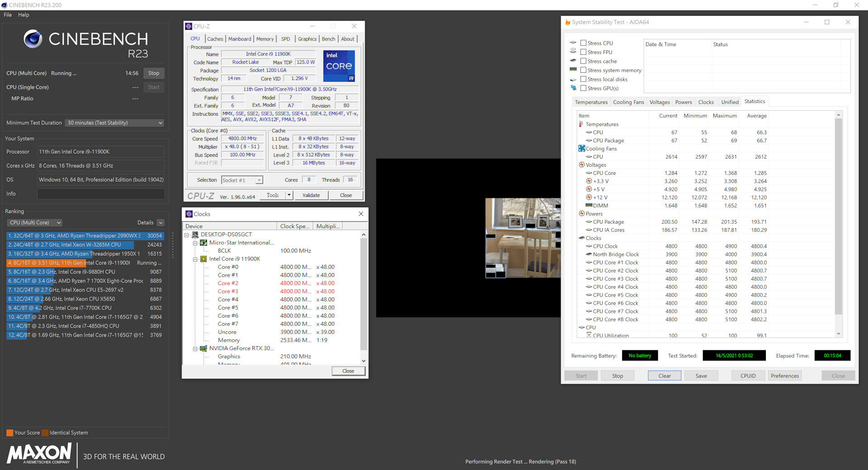Click the Micro-Star motherboard icon in Clocks tree
This screenshot has width=868, height=470.
(x=204, y=243)
